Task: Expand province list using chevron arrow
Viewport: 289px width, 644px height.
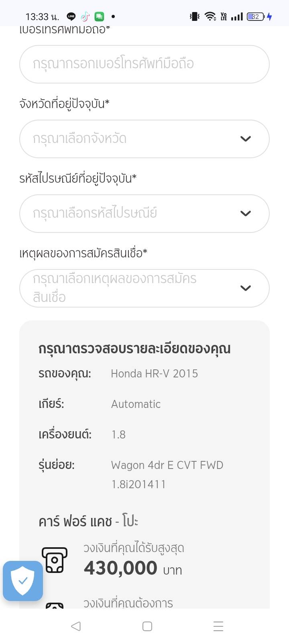Action: pyautogui.click(x=245, y=139)
